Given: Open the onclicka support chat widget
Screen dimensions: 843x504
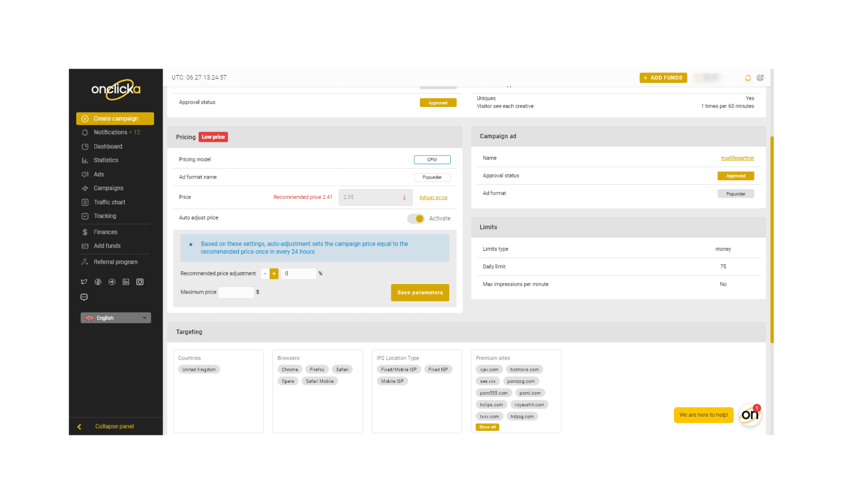Looking at the screenshot, I should pyautogui.click(x=750, y=415).
